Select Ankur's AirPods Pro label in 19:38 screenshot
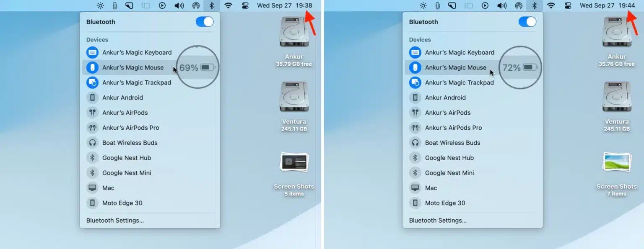 coord(131,128)
